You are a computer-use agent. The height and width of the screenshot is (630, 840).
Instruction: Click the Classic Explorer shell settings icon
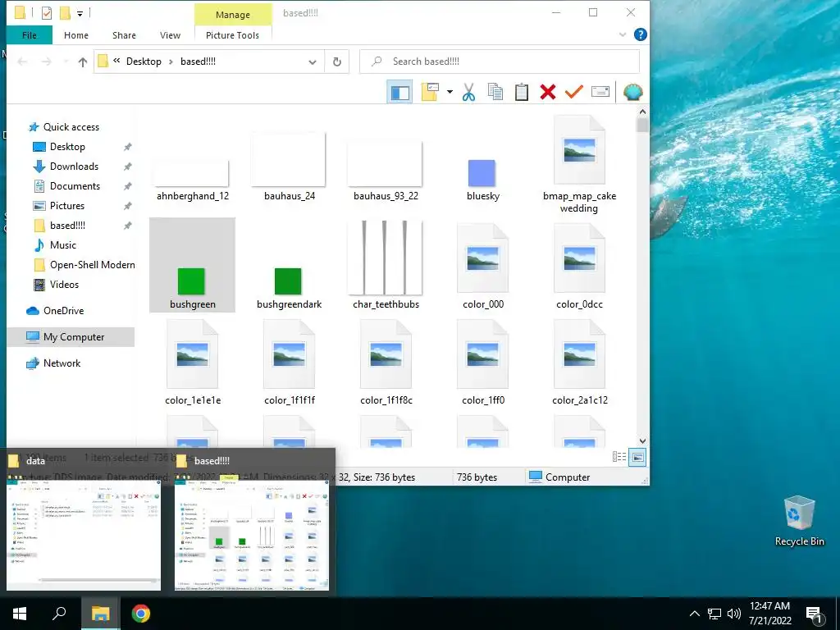[632, 92]
